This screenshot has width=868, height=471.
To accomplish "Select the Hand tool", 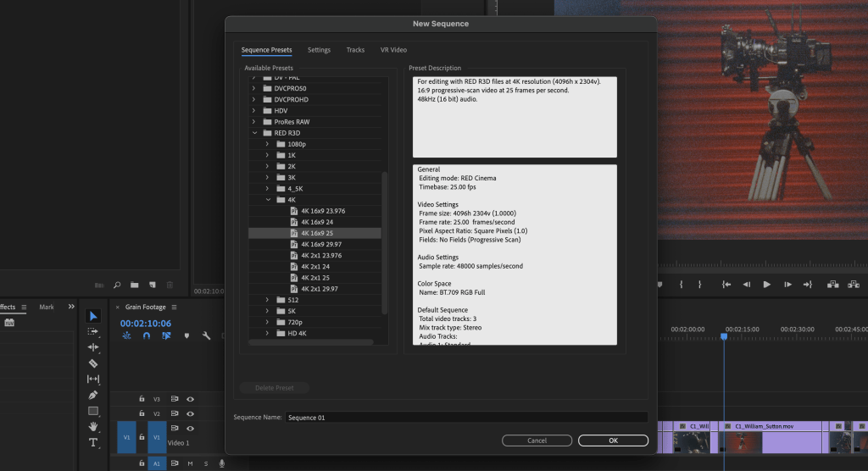I will 93,427.
